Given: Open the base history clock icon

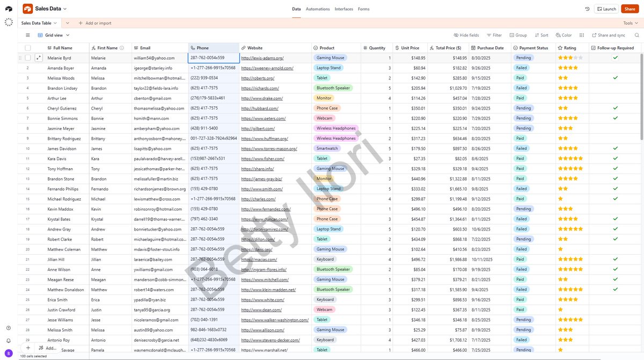Looking at the screenshot, I should point(587,9).
